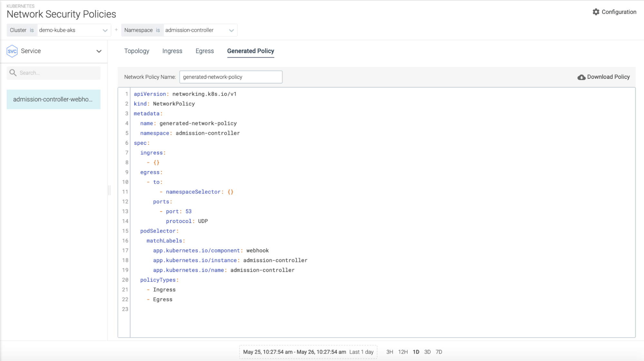The image size is (644, 361).
Task: Expand the Namespace admission-controller dropdown
Action: 231,30
